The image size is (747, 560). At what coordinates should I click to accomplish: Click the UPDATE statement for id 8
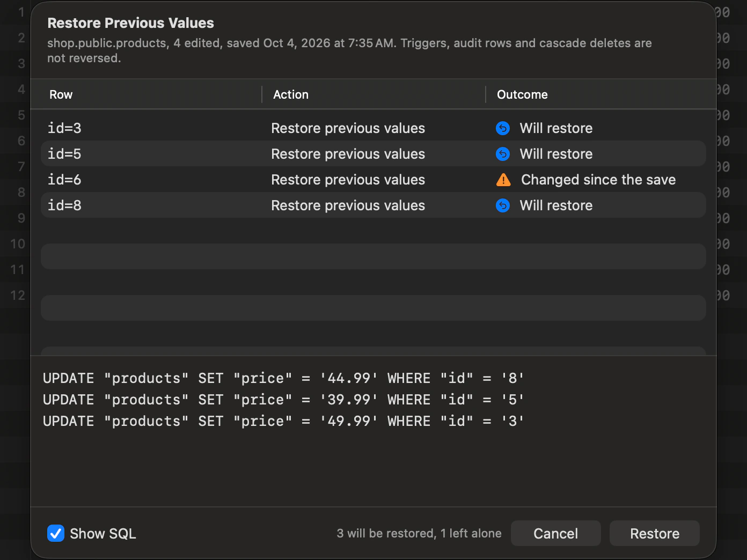(x=283, y=378)
